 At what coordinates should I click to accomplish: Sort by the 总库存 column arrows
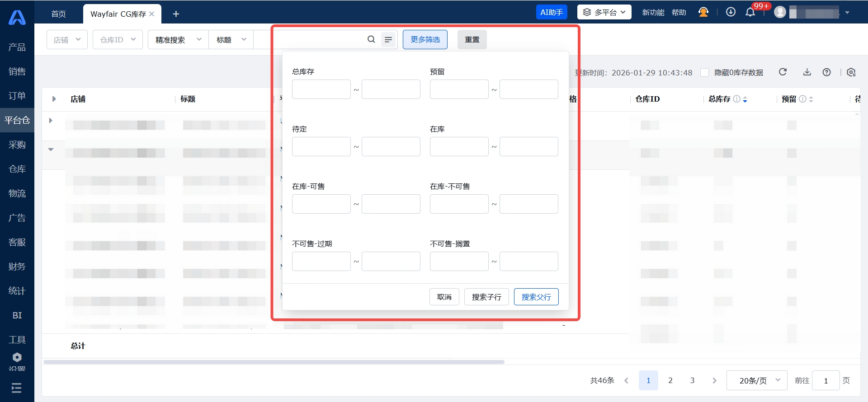(745, 99)
